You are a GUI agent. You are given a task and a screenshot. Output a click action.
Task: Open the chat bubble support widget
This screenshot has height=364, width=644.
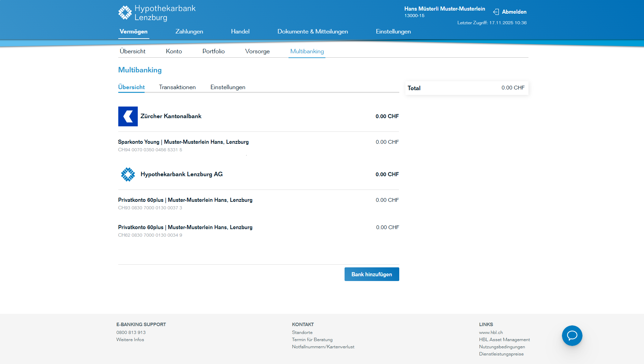(x=572, y=335)
